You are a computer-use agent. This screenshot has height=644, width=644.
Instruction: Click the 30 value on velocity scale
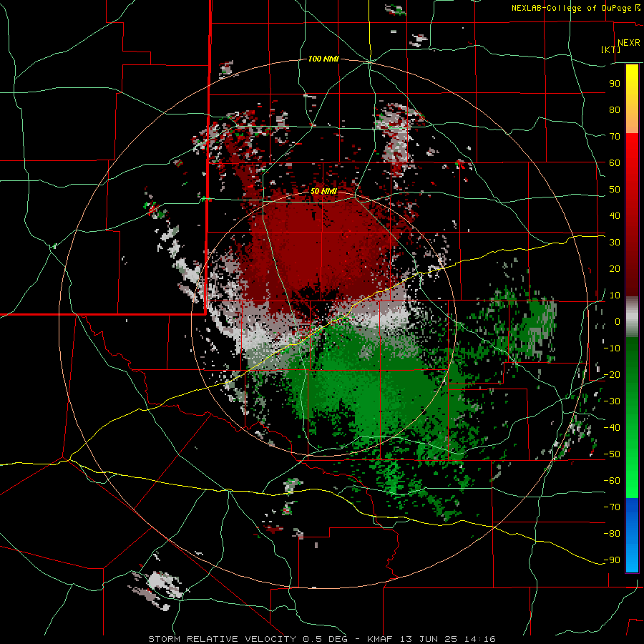615,243
